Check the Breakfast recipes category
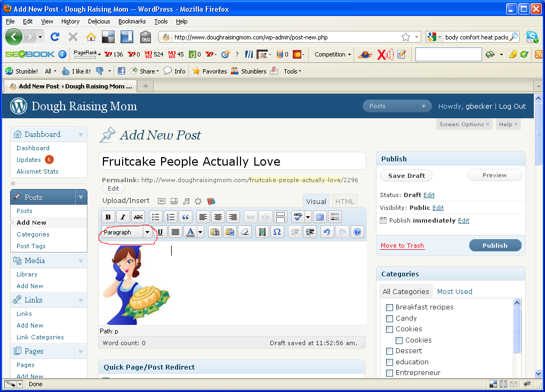The image size is (545, 392). tap(390, 307)
